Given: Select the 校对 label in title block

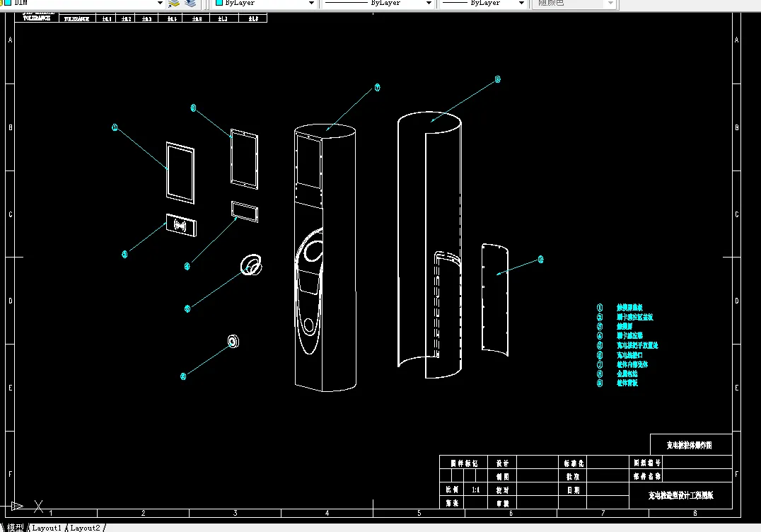Looking at the screenshot, I should point(502,490).
